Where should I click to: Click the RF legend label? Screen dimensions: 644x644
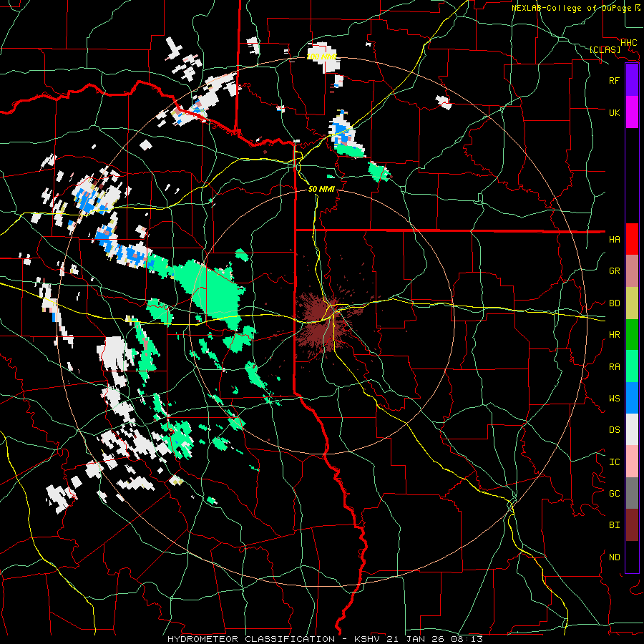coord(614,80)
